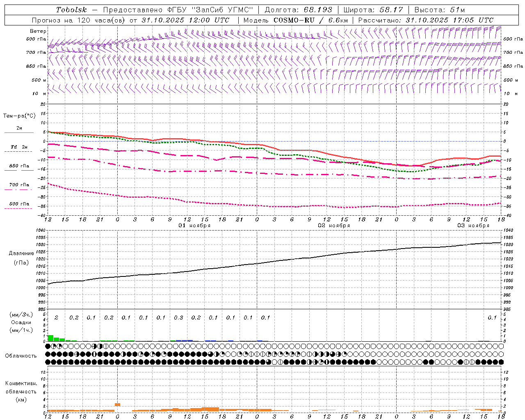Click the Давление pressure chart label
Image resolution: width=525 pixels, height=420 pixels.
[21, 253]
